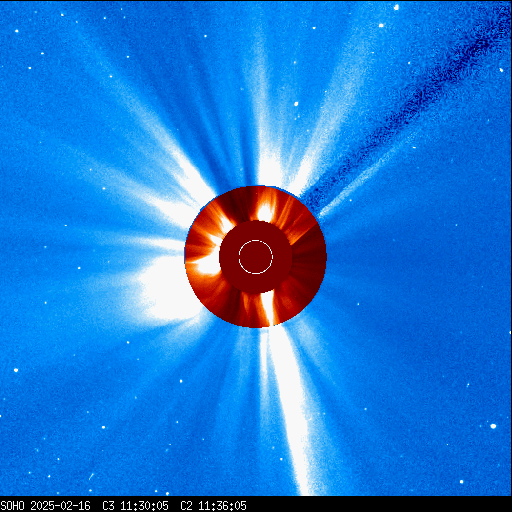Click the star in the top left corner area
The height and width of the screenshot is (512, 512).
pos(17,31)
